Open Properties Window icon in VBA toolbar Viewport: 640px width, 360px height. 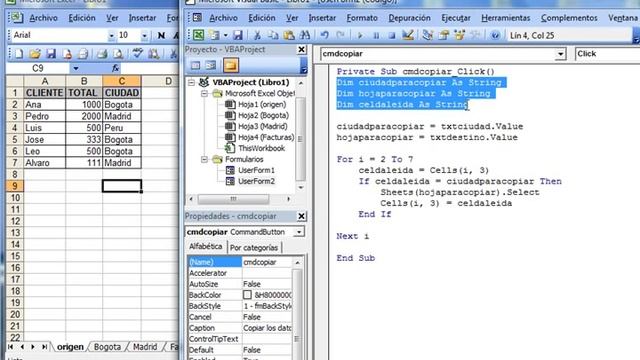coord(444,36)
